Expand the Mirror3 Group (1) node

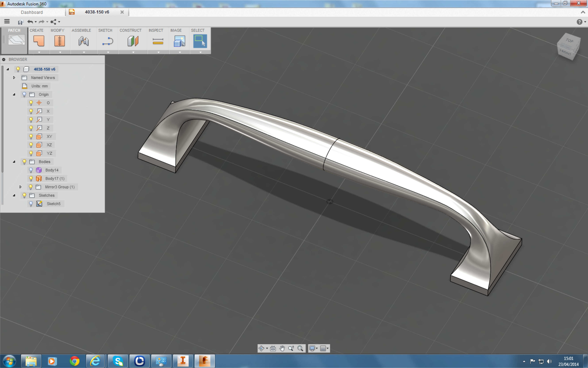20,187
